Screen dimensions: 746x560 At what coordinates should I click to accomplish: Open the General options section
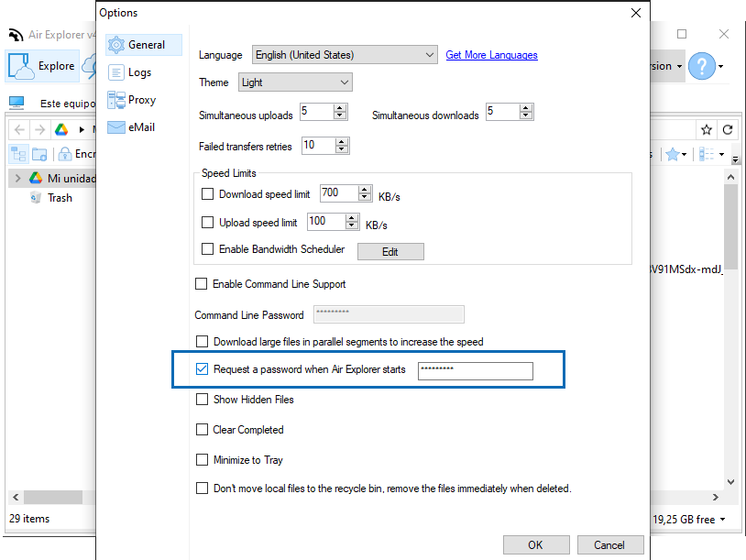(x=144, y=45)
